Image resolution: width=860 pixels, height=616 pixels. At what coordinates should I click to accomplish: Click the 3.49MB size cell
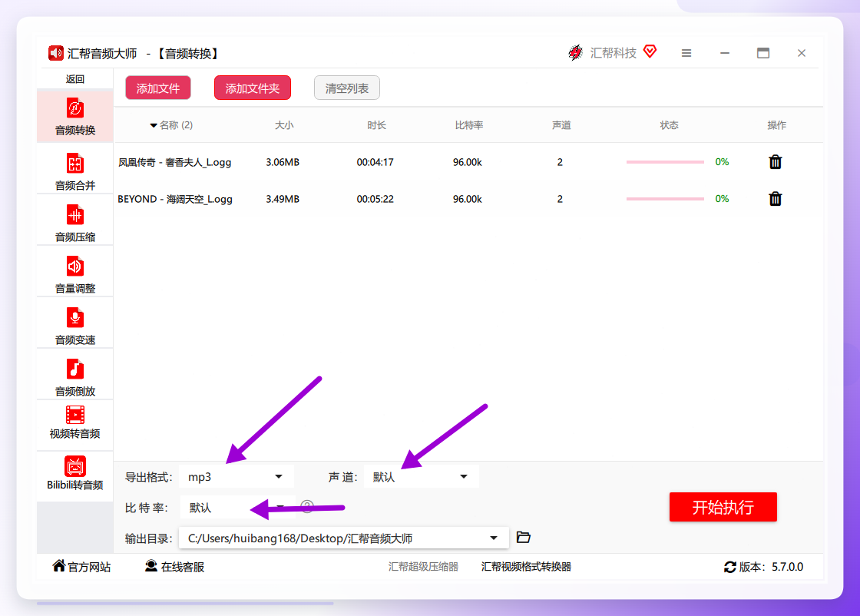(283, 199)
